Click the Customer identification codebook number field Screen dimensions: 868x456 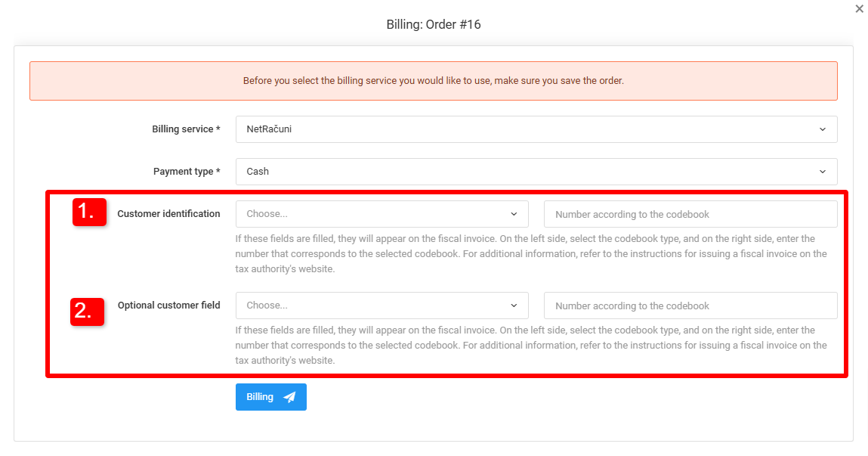tap(690, 214)
